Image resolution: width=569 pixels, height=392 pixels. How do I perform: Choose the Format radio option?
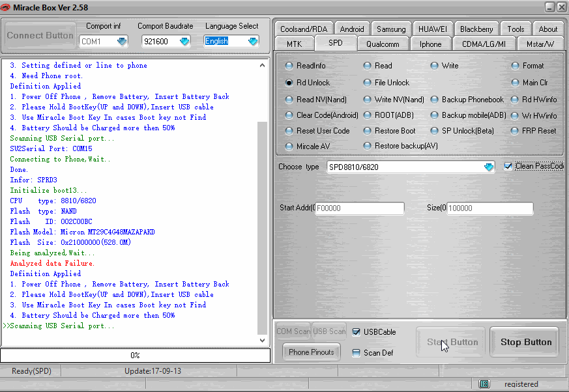coord(515,66)
